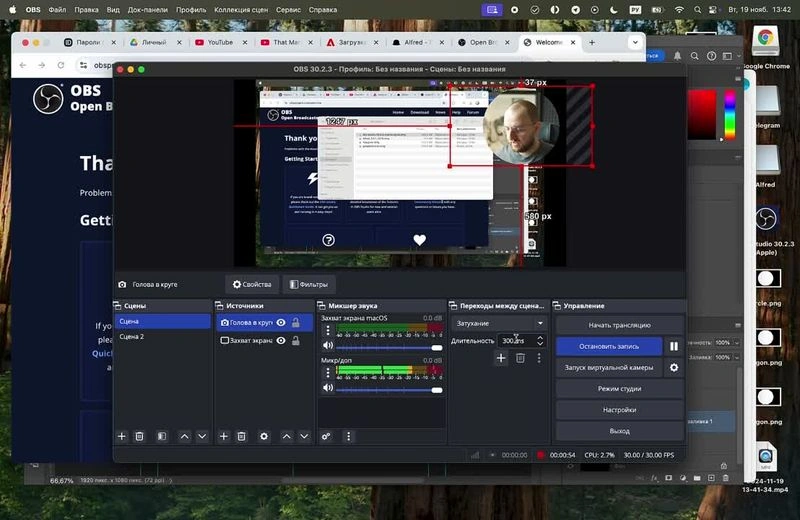Screen dimensions: 800x520
Task: Open the Затухание transition dropdown
Action: click(x=499, y=324)
